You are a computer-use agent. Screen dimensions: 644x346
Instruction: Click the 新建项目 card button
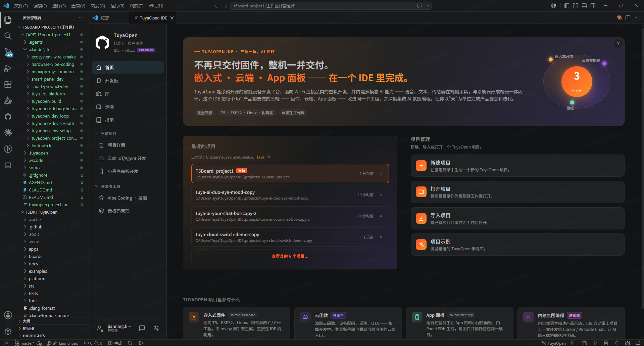point(517,166)
